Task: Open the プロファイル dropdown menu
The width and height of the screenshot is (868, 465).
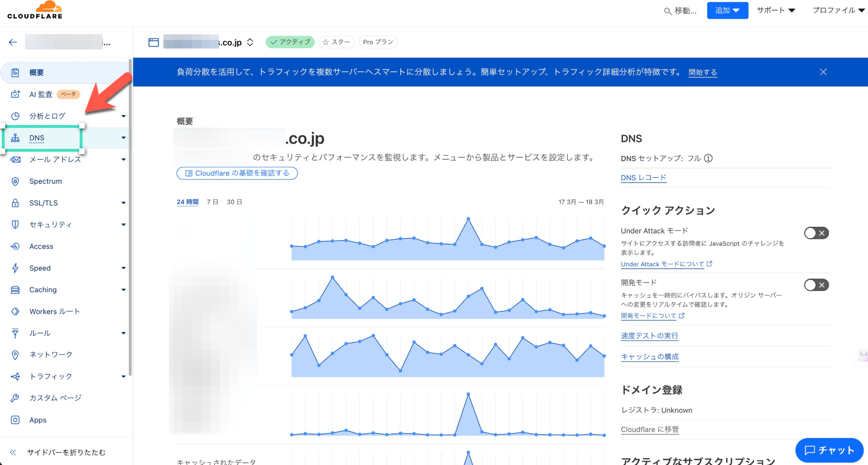Action: click(x=838, y=10)
